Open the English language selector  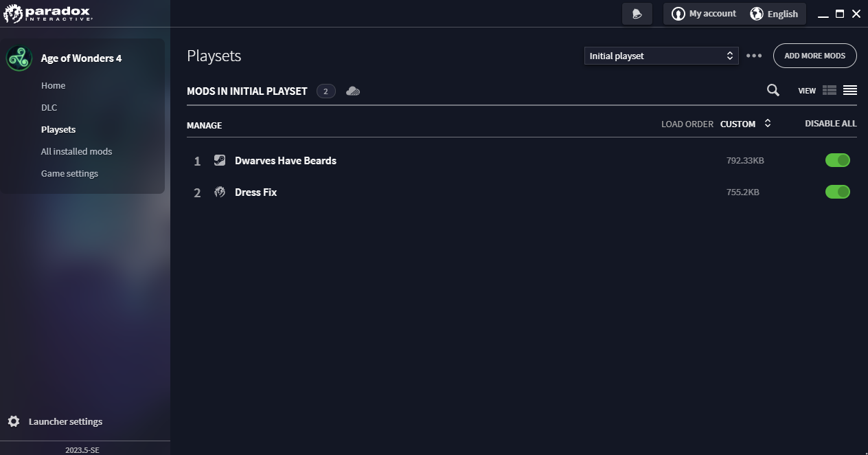[774, 14]
